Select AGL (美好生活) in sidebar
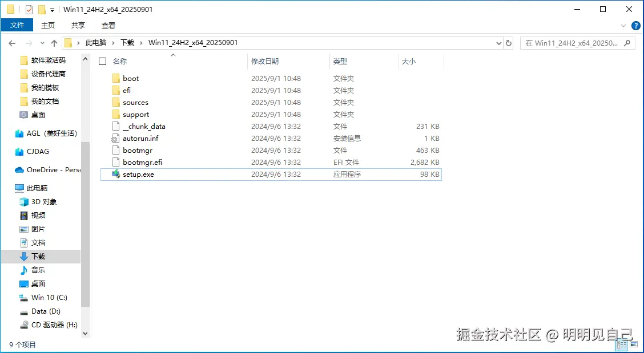Screen dimensions: 644x353 pos(46,133)
